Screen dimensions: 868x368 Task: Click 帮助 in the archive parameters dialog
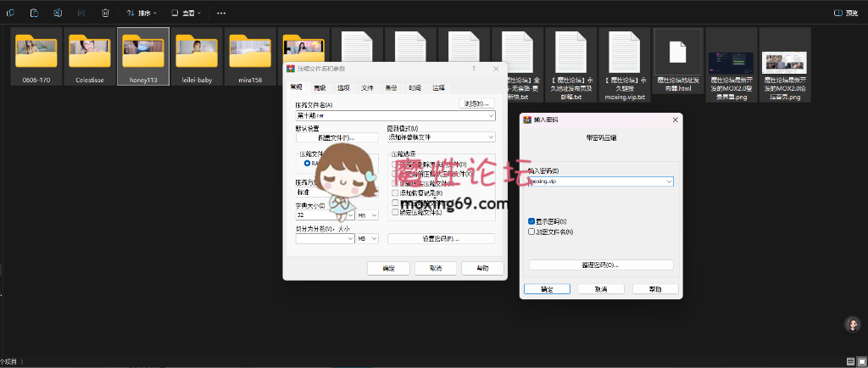[x=482, y=269]
